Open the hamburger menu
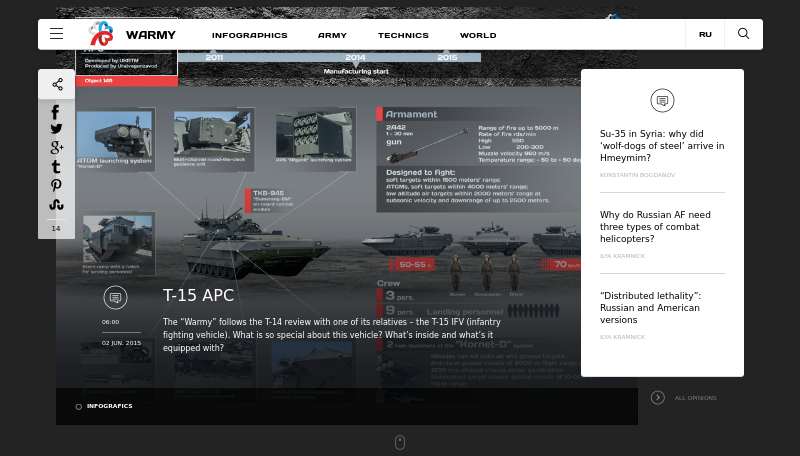The image size is (800, 456). pos(57,34)
